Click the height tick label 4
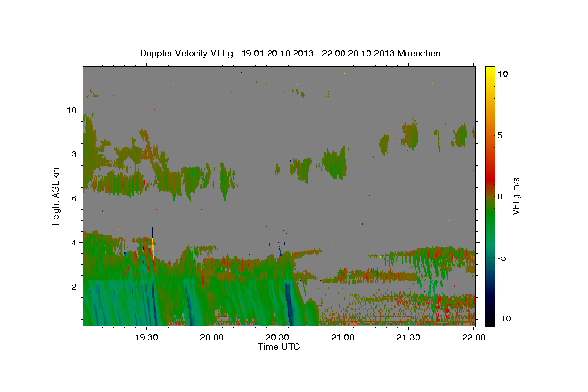This screenshot has height=392, width=588. tap(74, 242)
